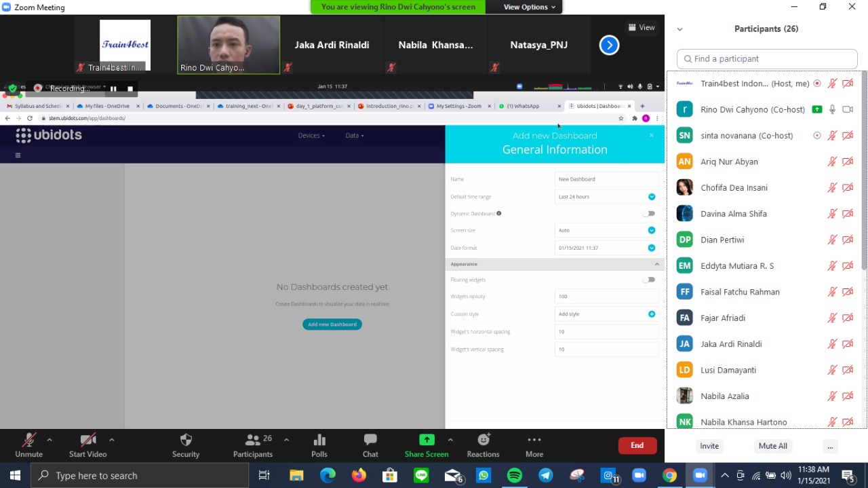This screenshot has width=868, height=488.
Task: Click the Find a participant search field
Action: (x=767, y=59)
